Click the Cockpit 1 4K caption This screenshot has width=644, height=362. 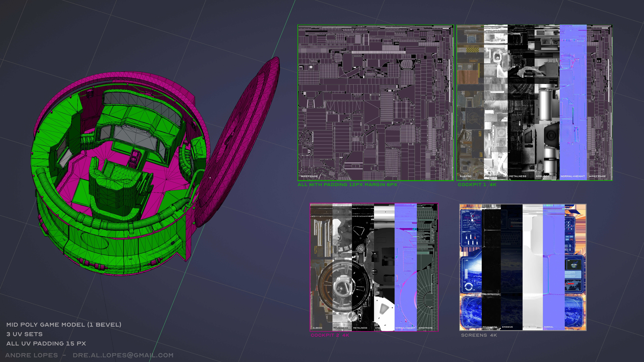coord(477,185)
